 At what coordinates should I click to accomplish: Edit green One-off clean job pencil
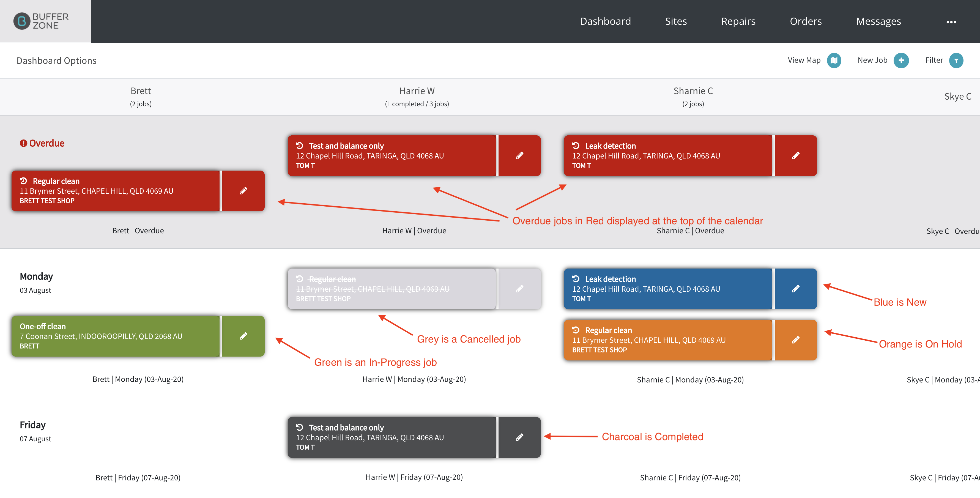(x=243, y=336)
